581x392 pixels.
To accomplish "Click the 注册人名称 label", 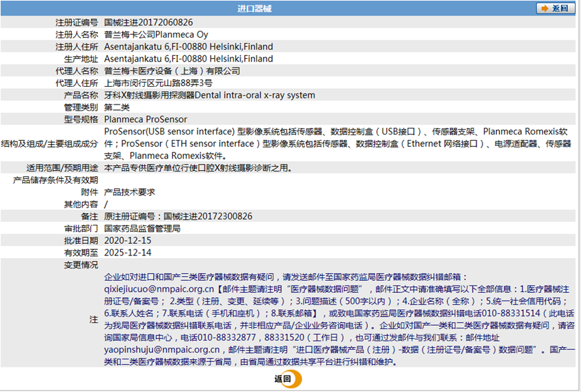I will coord(77,35).
